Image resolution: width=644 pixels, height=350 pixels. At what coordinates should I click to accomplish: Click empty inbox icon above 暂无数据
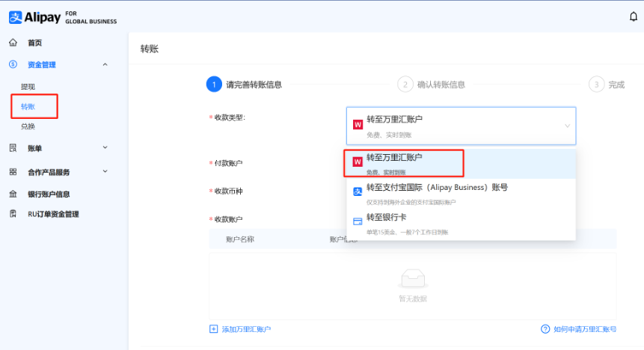413,278
